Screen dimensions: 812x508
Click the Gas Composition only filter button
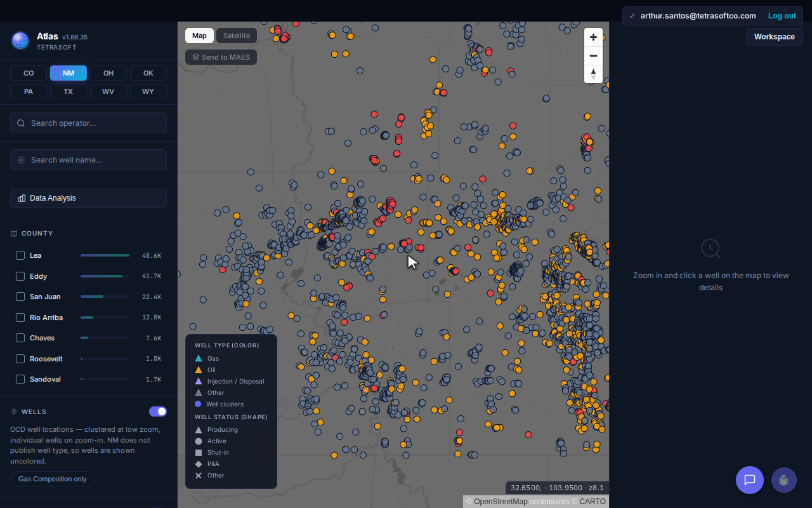click(x=53, y=479)
